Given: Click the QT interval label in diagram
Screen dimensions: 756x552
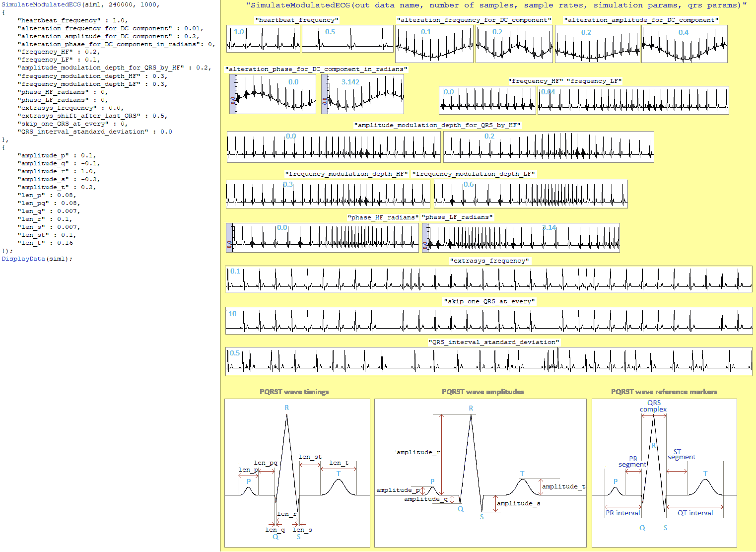Looking at the screenshot, I should coord(695,513).
